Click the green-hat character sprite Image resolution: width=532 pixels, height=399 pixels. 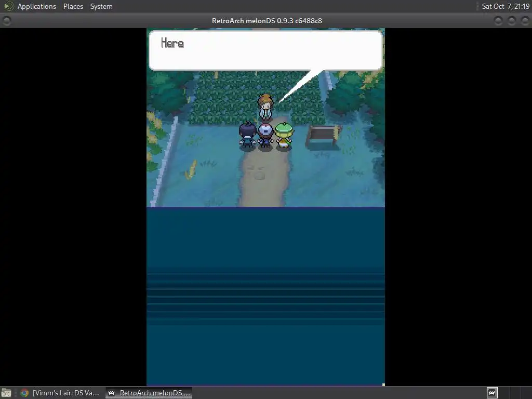point(283,136)
